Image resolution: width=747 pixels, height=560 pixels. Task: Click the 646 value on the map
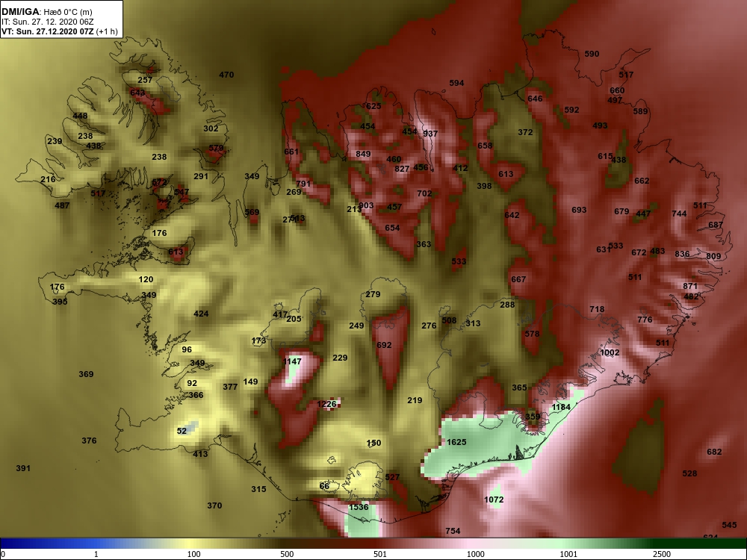535,99
